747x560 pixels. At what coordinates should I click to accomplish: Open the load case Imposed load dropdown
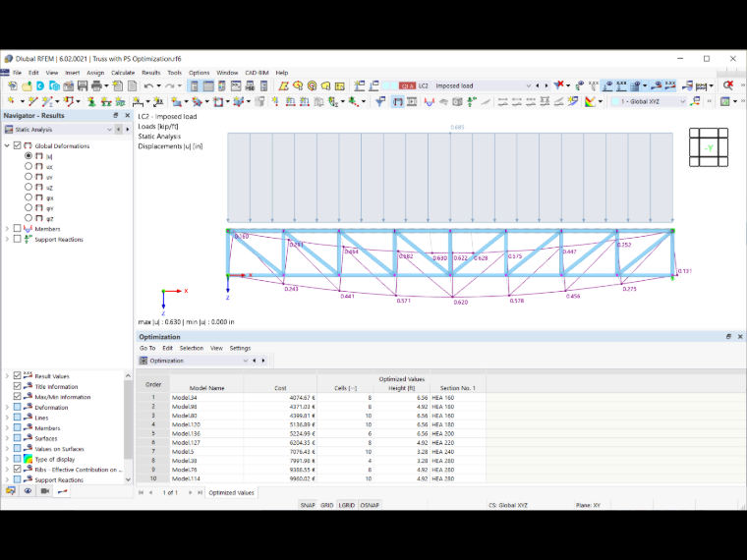[x=528, y=85]
